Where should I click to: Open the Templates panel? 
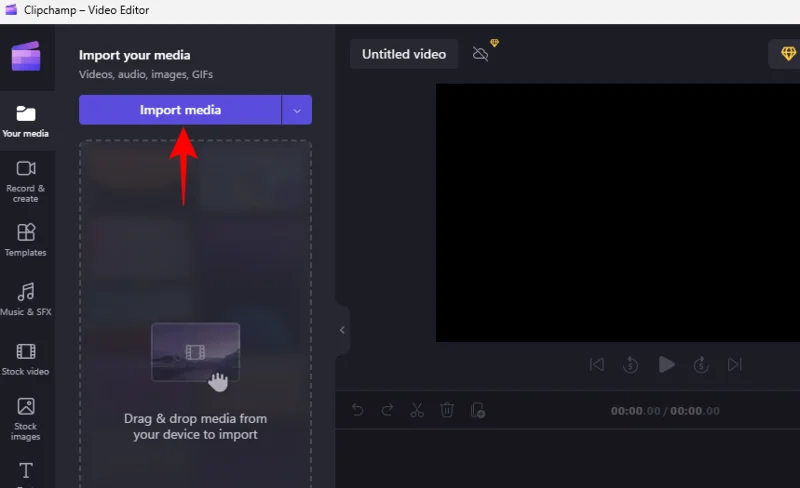click(x=26, y=240)
